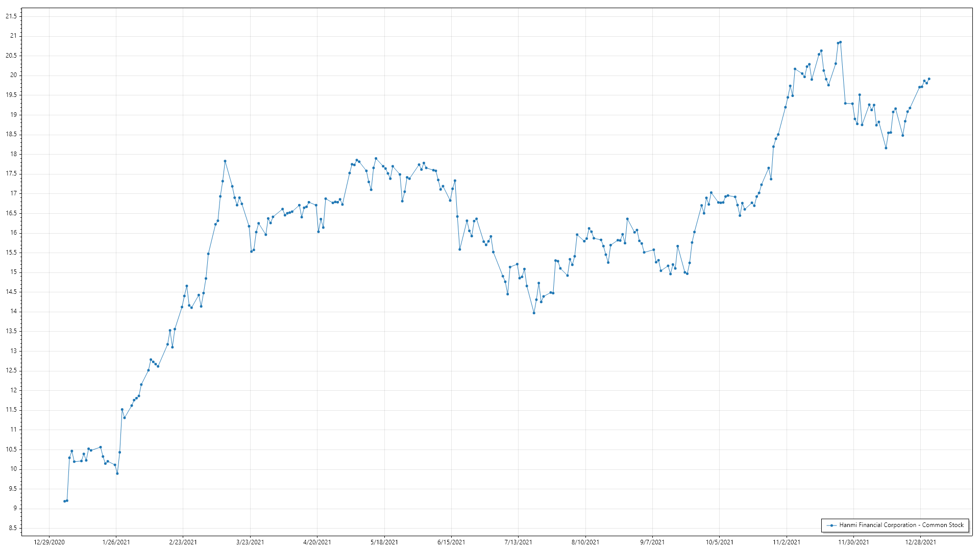Click the 5/18/2021 x-axis date label
Viewport: 980px width, 551px height.
tap(384, 542)
